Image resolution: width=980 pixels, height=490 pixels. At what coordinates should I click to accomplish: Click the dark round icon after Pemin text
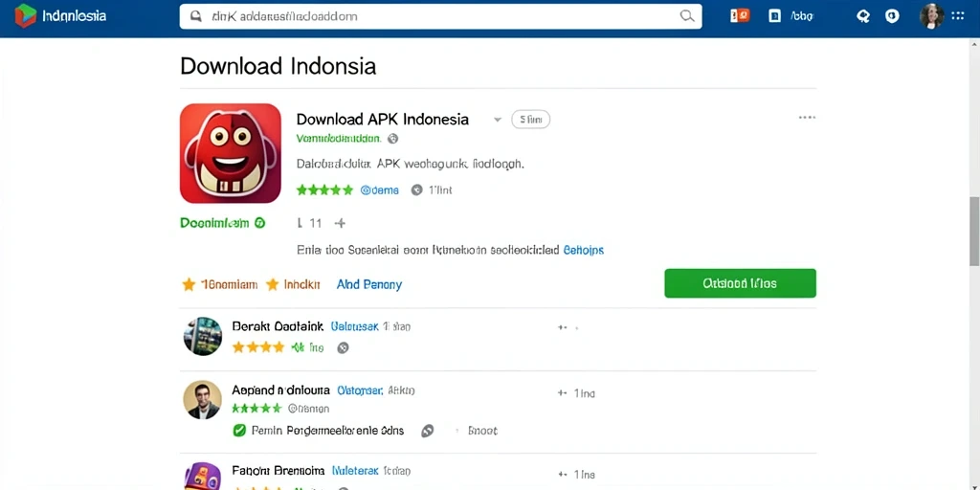tap(428, 431)
